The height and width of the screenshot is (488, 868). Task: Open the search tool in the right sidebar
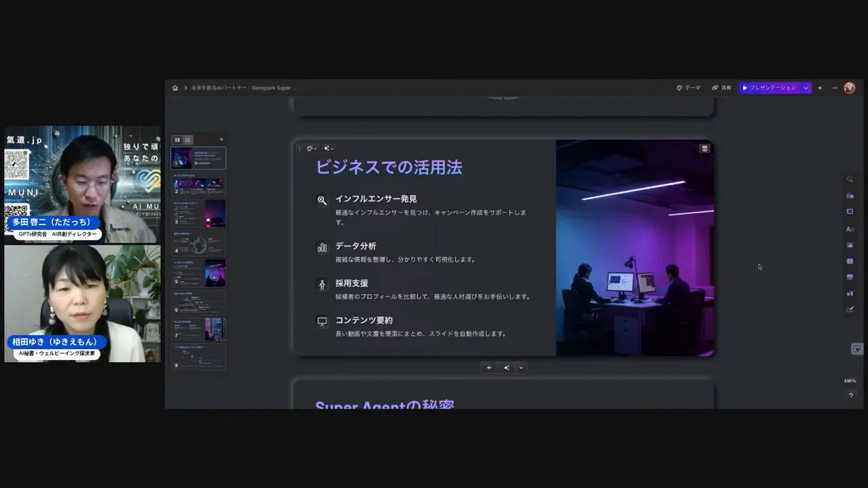[850, 179]
